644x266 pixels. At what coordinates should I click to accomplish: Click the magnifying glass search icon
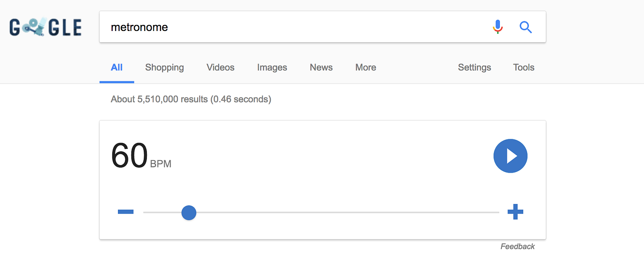(x=526, y=27)
